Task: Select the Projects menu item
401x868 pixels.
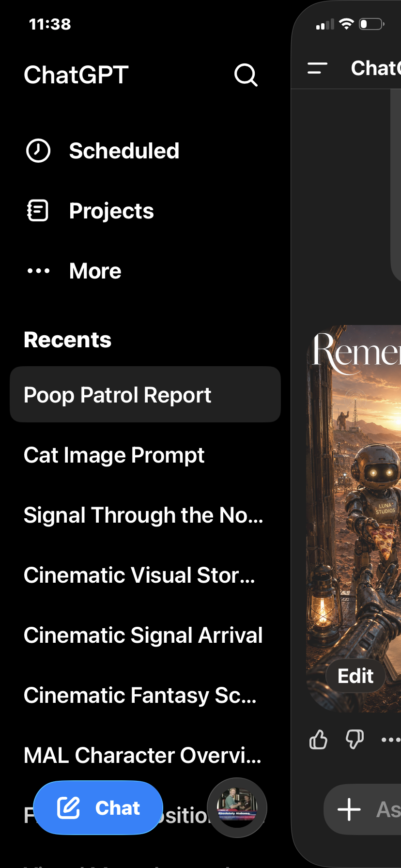Action: pos(111,211)
